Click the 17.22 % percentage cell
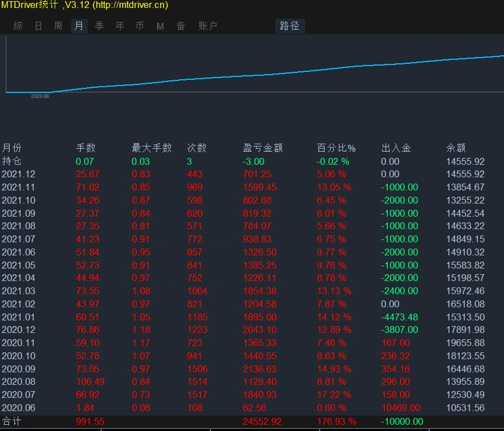This screenshot has height=431, width=504. pos(334,395)
